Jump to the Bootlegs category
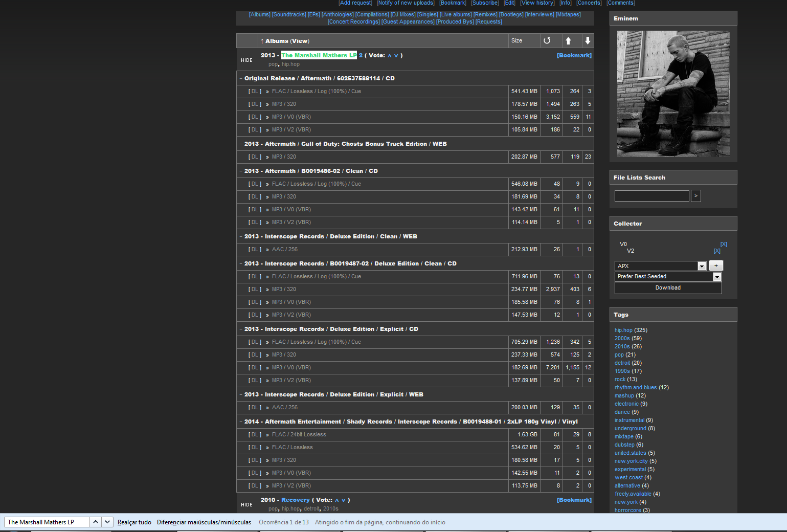This screenshot has width=787, height=532. [511, 14]
